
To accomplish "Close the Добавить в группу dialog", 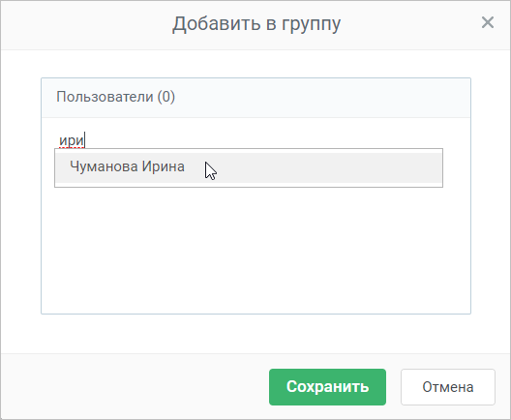I will (488, 22).
